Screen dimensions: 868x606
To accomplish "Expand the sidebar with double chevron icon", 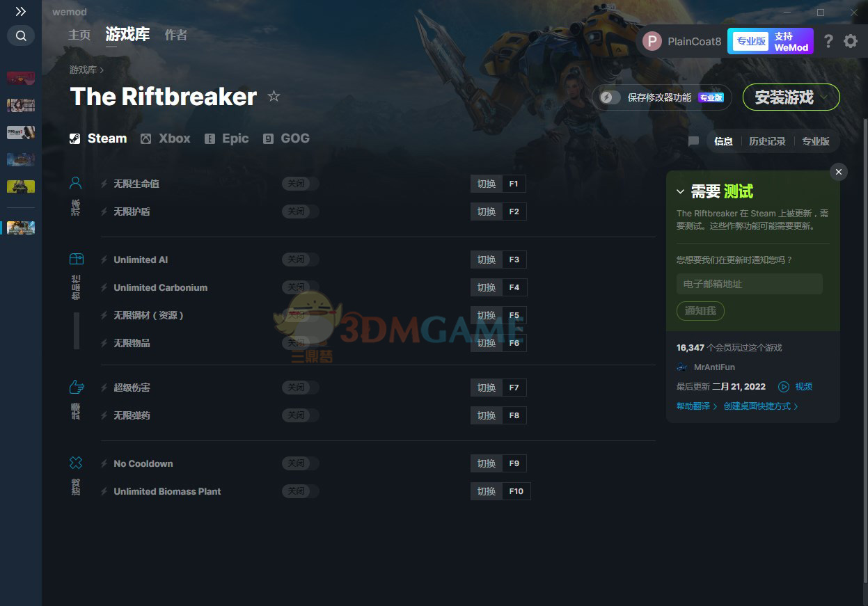I will (21, 12).
